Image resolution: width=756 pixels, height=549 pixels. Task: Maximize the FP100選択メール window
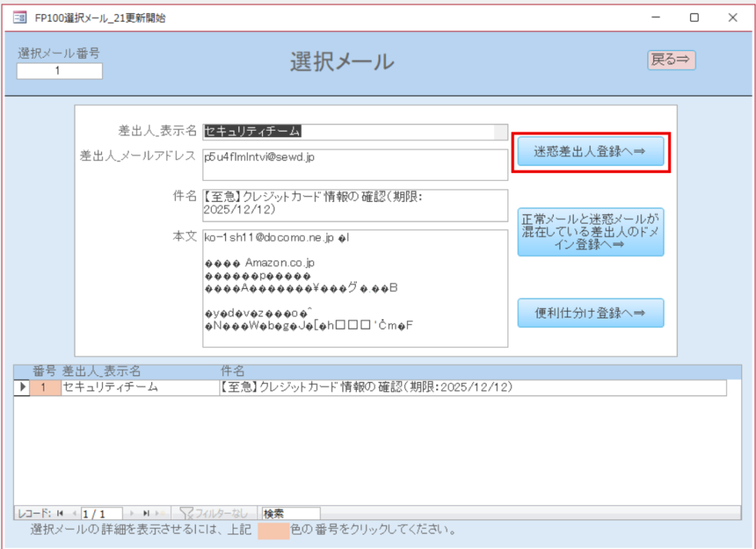click(694, 18)
